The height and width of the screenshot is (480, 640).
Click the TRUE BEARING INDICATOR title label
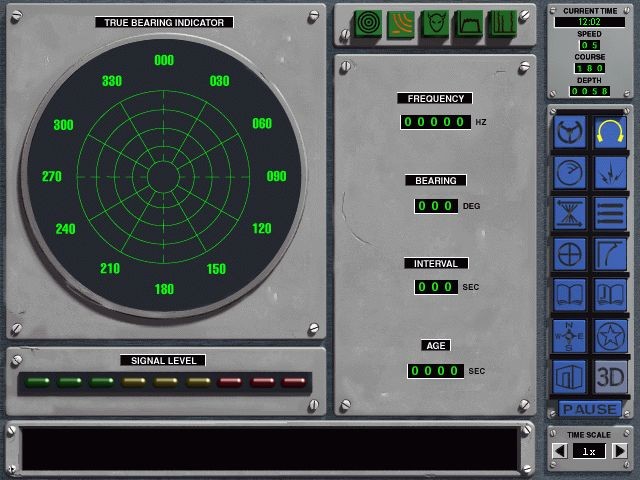(x=164, y=22)
